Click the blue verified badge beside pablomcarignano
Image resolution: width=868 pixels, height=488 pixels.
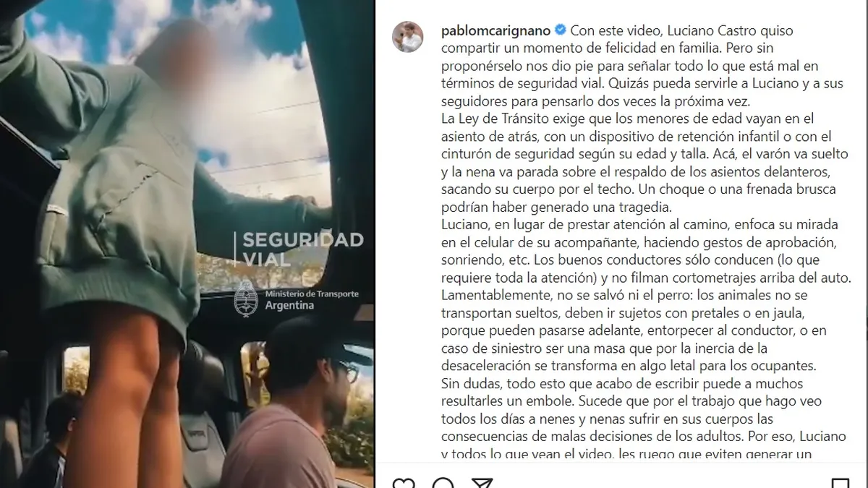click(x=560, y=31)
